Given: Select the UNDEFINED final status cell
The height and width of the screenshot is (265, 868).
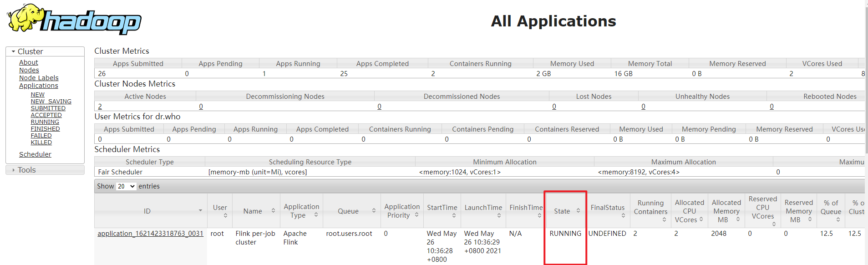Looking at the screenshot, I should (x=607, y=234).
